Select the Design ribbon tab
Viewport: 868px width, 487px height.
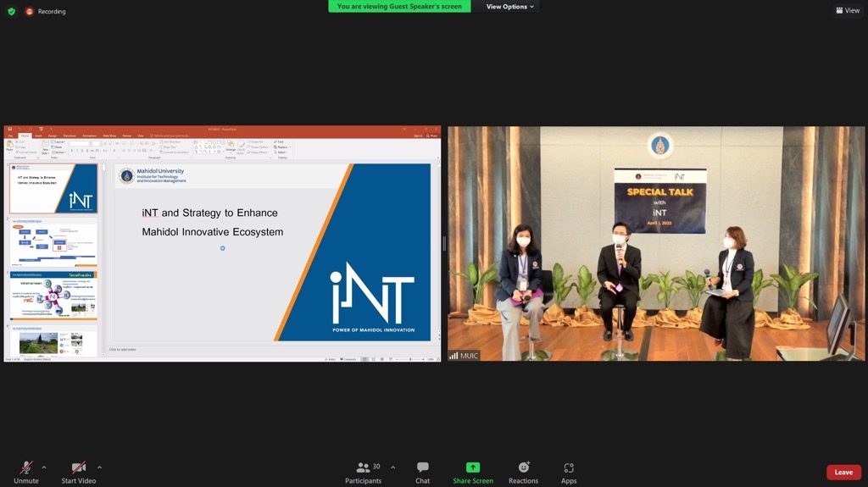pyautogui.click(x=53, y=136)
